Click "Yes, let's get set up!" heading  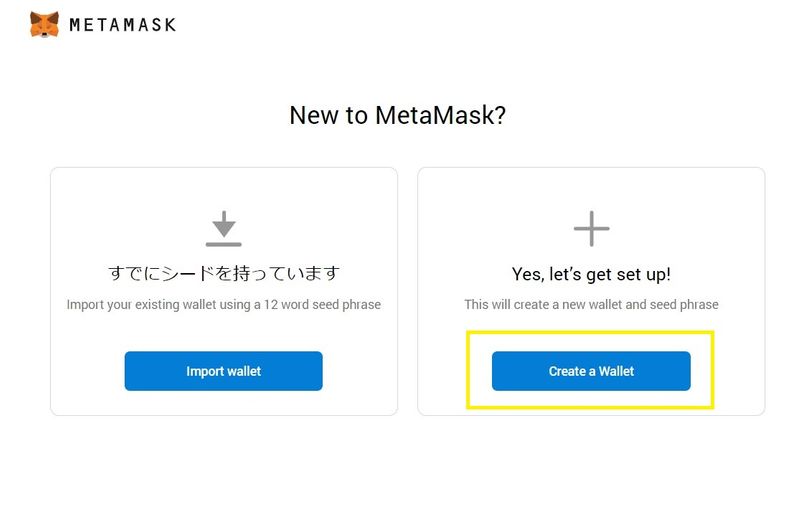(591, 273)
